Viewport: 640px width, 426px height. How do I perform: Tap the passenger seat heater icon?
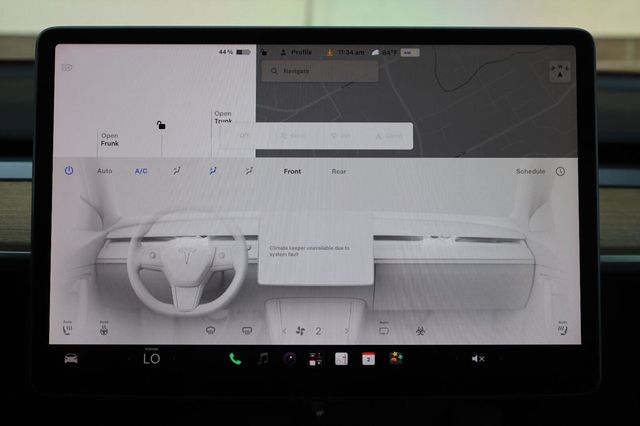point(563,328)
